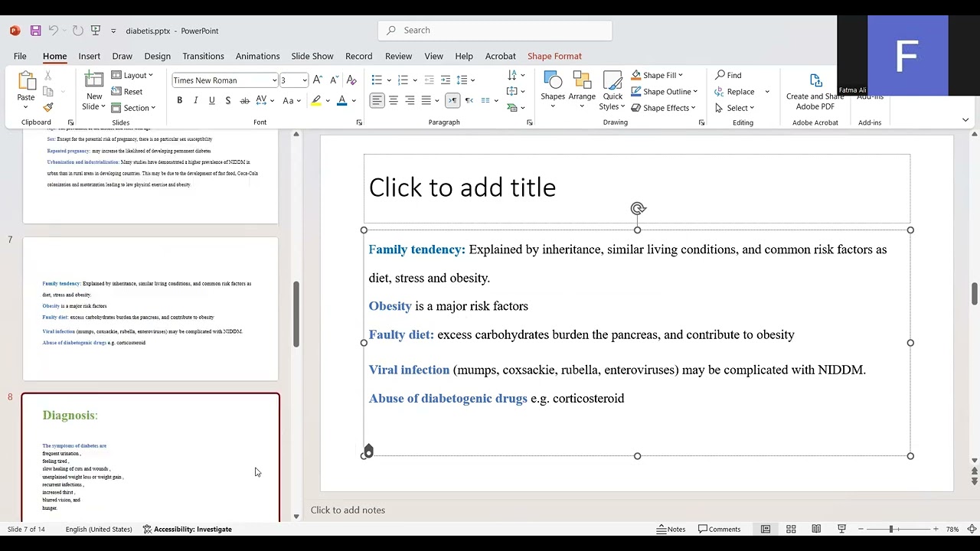The image size is (980, 551).
Task: Toggle Text Shadow formatting
Action: [x=228, y=100]
